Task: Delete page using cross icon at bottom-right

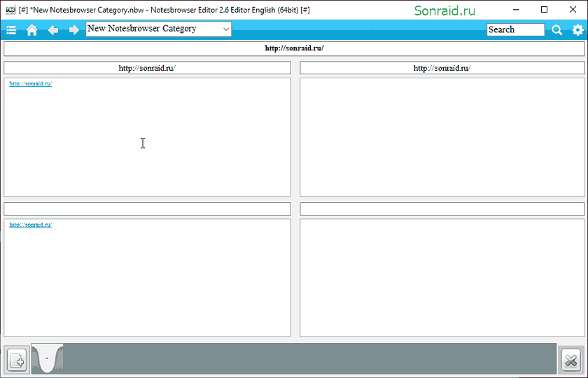Action: click(x=570, y=360)
